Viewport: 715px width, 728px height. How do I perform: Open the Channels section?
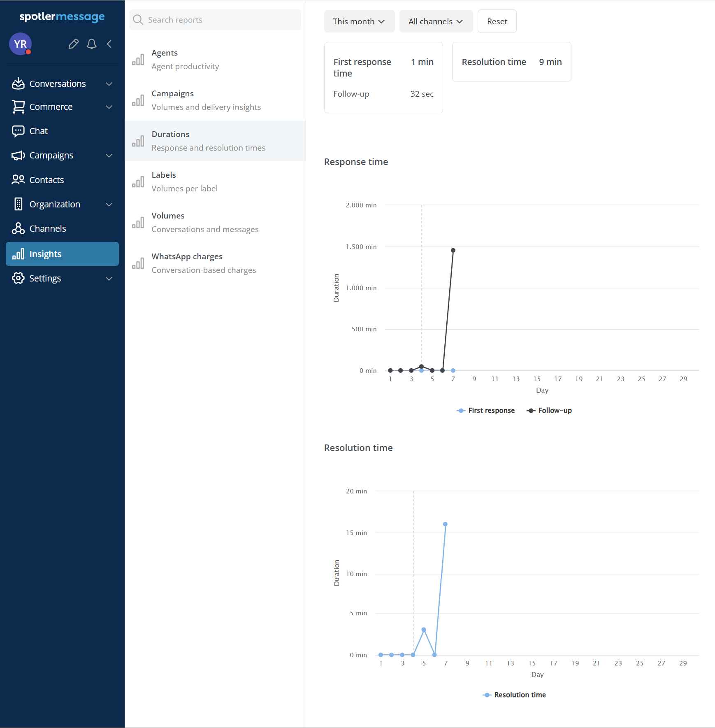tap(47, 228)
